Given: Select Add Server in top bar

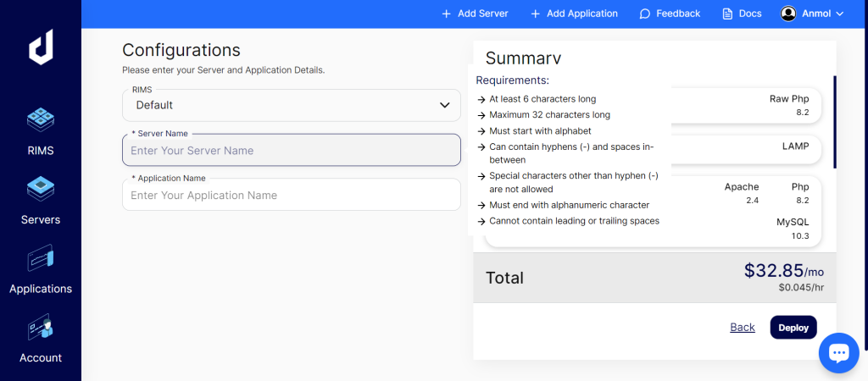Looking at the screenshot, I should pos(474,14).
